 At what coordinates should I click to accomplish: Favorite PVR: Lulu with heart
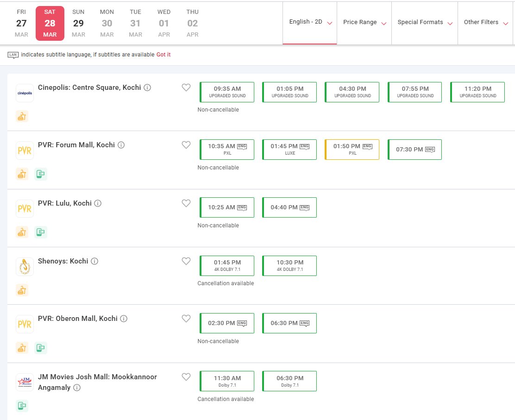[186, 203]
